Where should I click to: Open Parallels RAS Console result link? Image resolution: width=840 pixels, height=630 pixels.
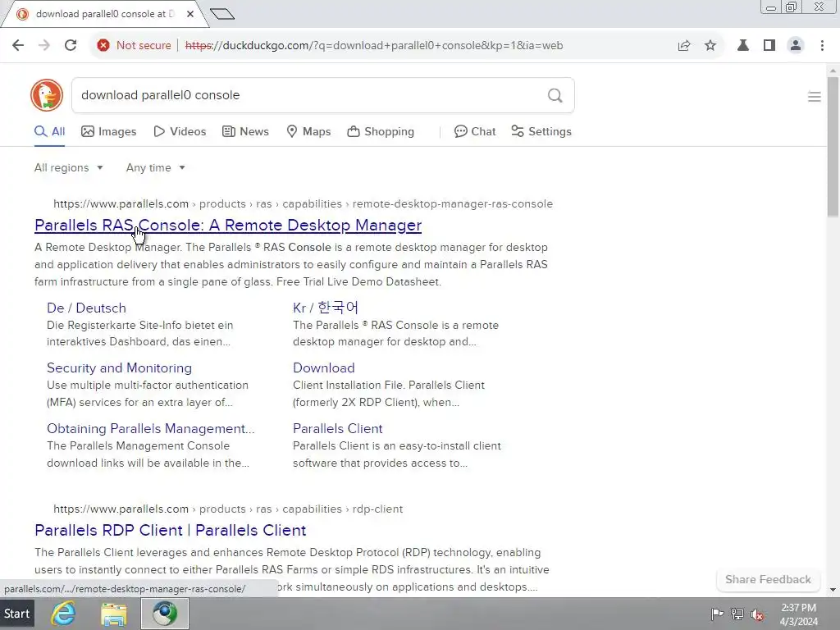pyautogui.click(x=228, y=225)
